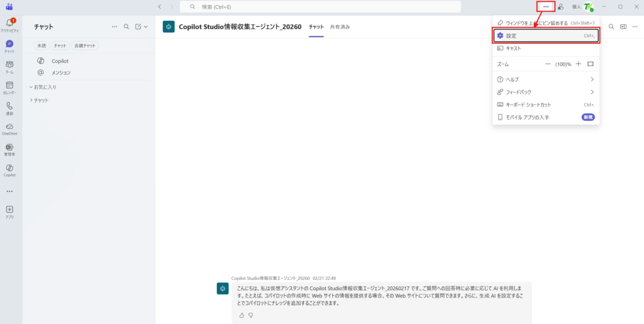This screenshot has height=324, width=644.
Task: Click the Apps plus icon
Action: click(x=9, y=210)
